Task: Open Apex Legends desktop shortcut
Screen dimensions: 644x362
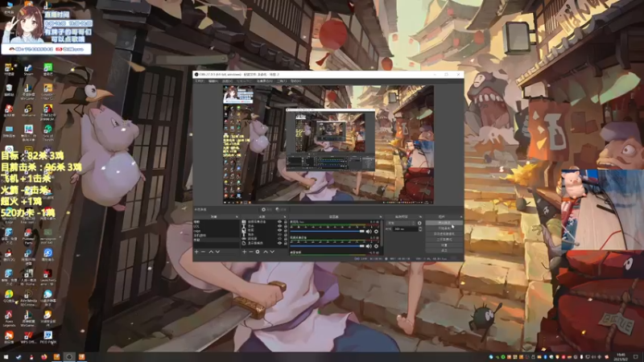Action: [x=9, y=318]
